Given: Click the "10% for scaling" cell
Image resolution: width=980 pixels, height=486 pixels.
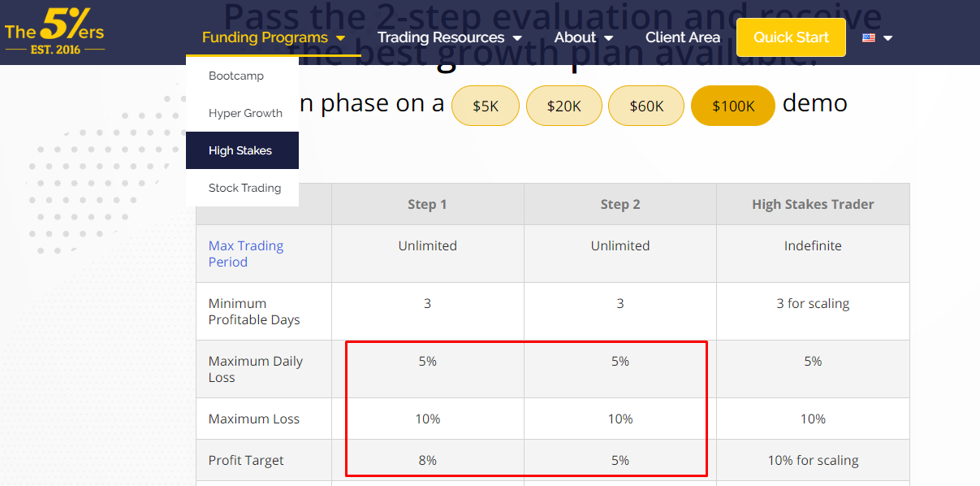Looking at the screenshot, I should (813, 460).
